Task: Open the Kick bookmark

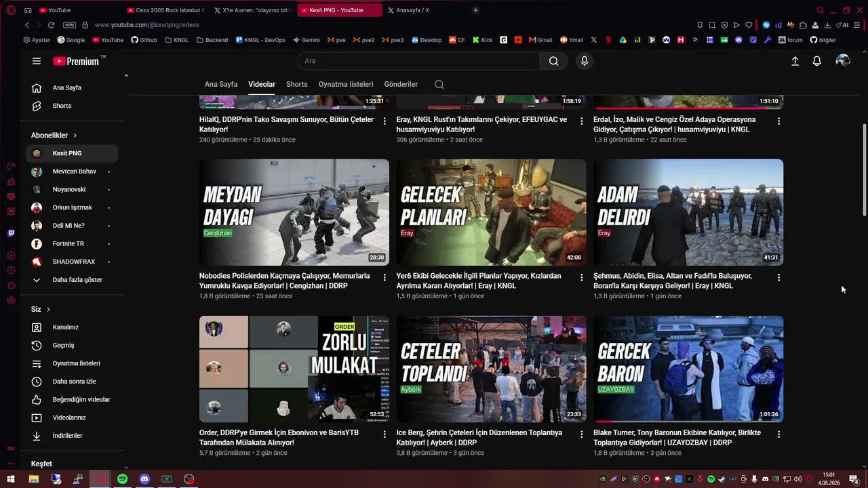Action: click(483, 40)
